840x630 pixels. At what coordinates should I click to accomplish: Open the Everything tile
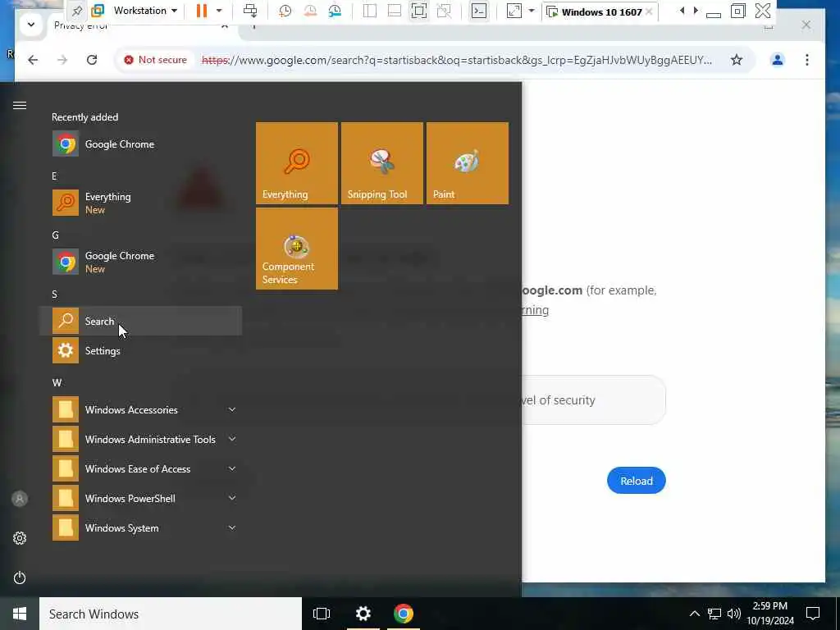pos(297,163)
